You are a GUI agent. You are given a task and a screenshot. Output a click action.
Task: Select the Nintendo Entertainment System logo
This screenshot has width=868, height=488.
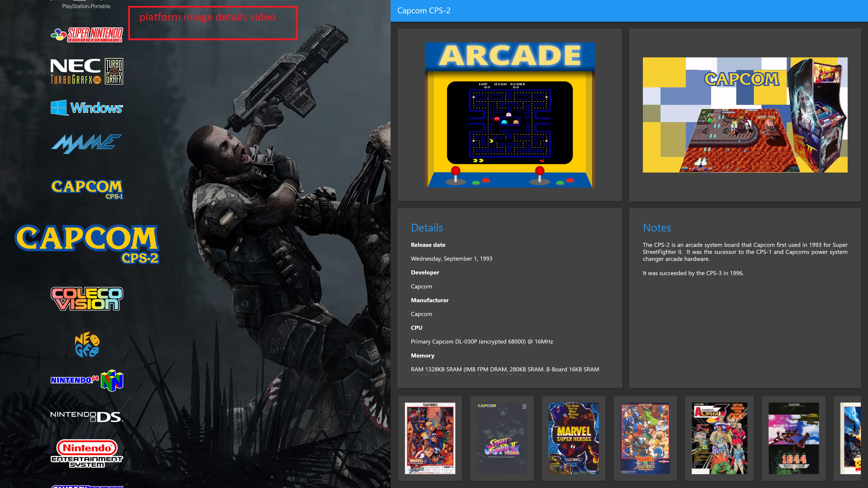click(87, 454)
